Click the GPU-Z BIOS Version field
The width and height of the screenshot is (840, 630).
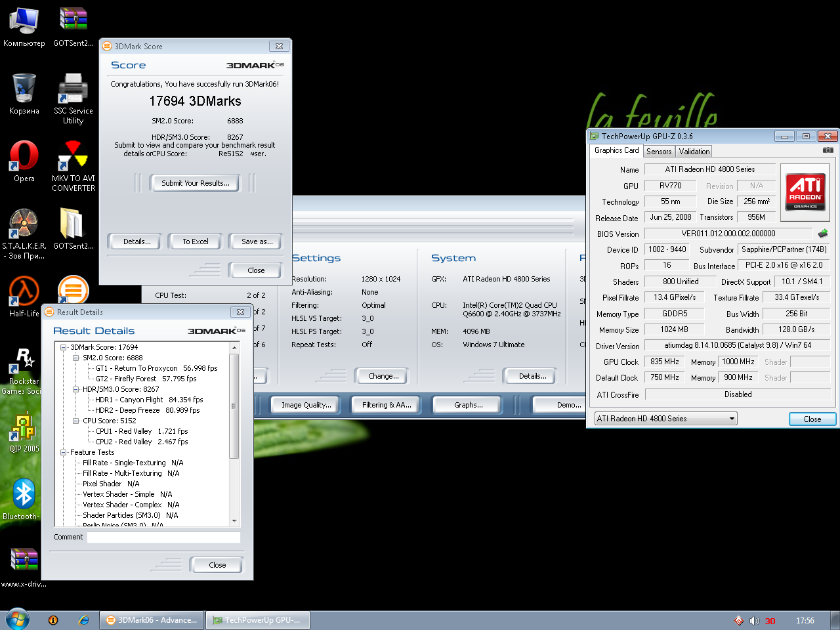click(x=728, y=234)
